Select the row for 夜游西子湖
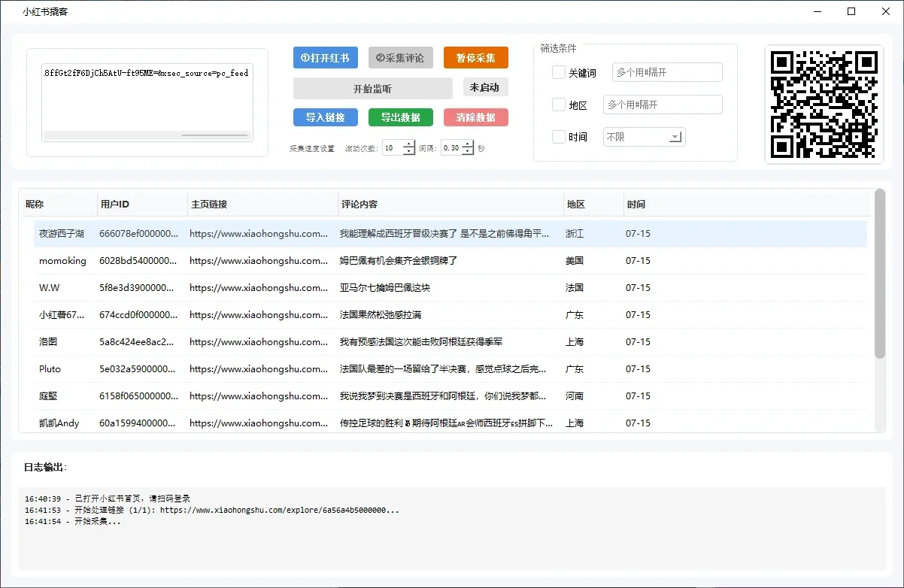The image size is (904, 588). pyautogui.click(x=450, y=234)
